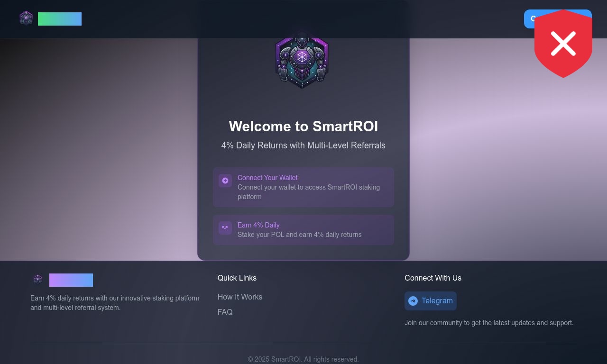Viewport: 607px width, 364px height.
Task: Click the Earn 4% daily returns footer blurb
Action: [x=115, y=303]
